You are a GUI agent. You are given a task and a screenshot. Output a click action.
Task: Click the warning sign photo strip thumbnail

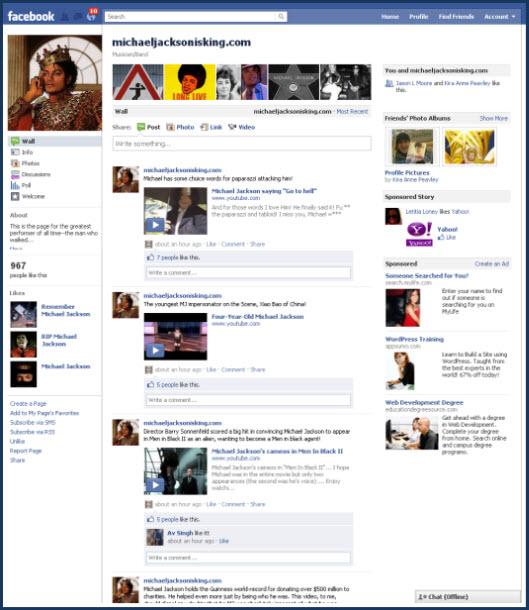pos(138,82)
